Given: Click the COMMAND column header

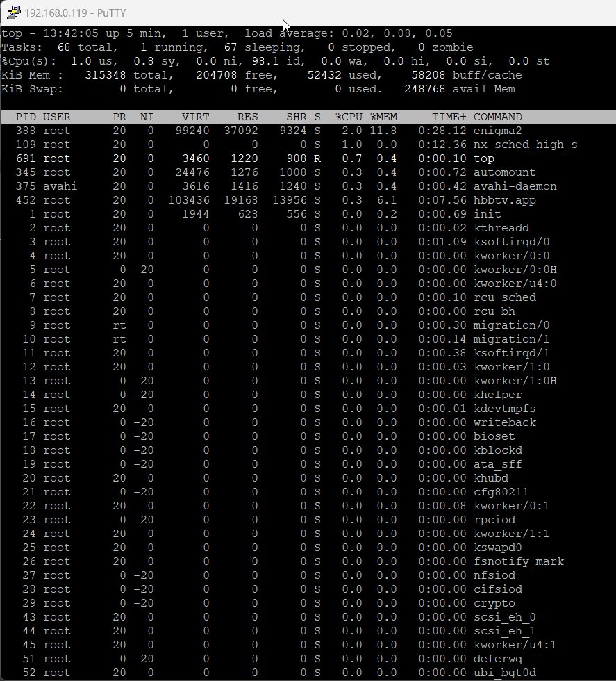Looking at the screenshot, I should [498, 117].
